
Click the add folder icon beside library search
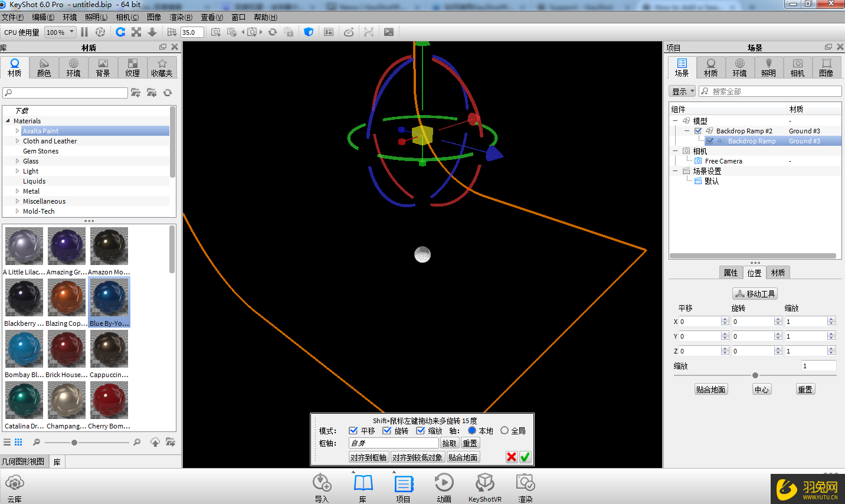coord(136,93)
